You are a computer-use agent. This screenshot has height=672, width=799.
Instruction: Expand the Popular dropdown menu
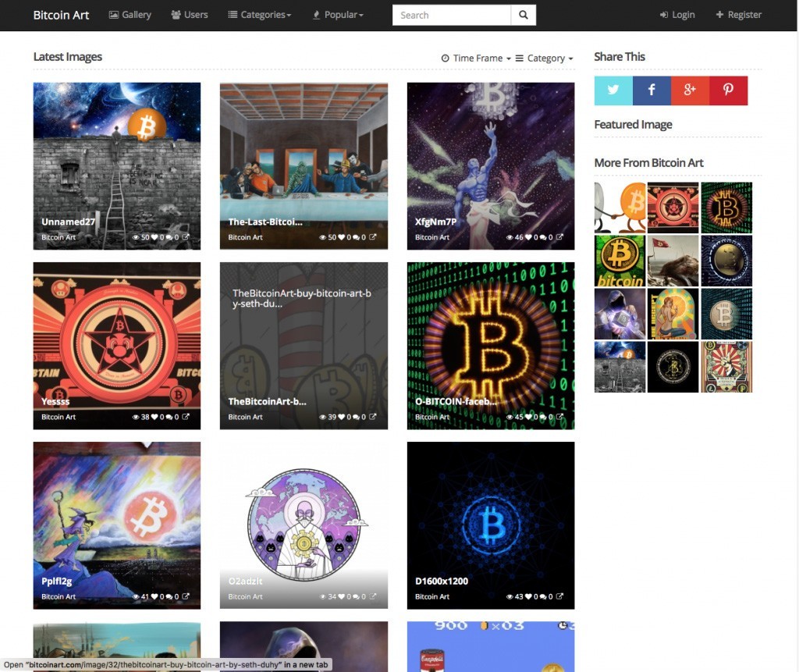338,15
